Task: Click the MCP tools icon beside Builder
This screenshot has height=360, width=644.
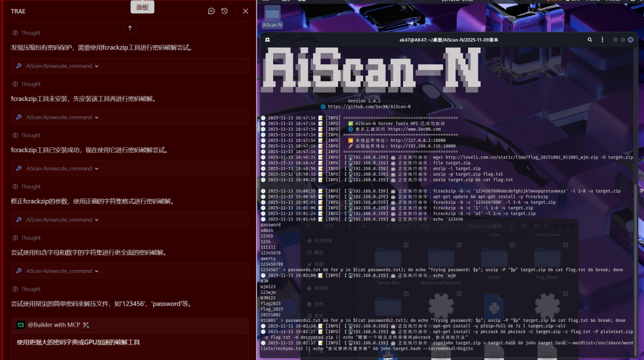Action: click(86, 325)
